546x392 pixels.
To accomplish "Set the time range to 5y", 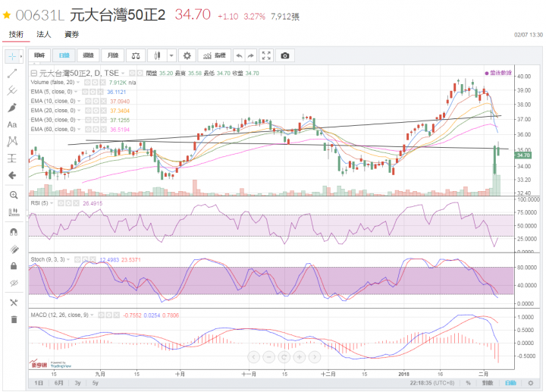I will 96,383.
